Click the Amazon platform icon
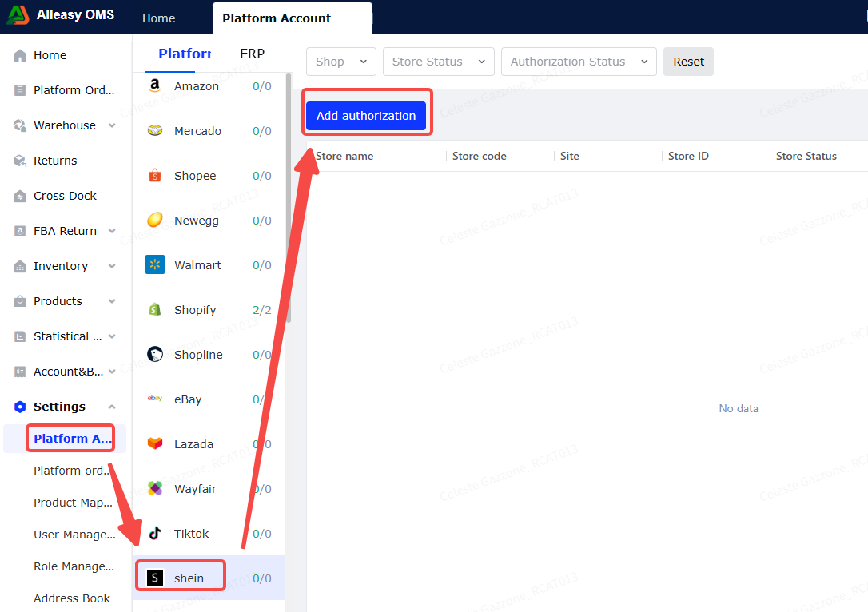 coord(155,85)
